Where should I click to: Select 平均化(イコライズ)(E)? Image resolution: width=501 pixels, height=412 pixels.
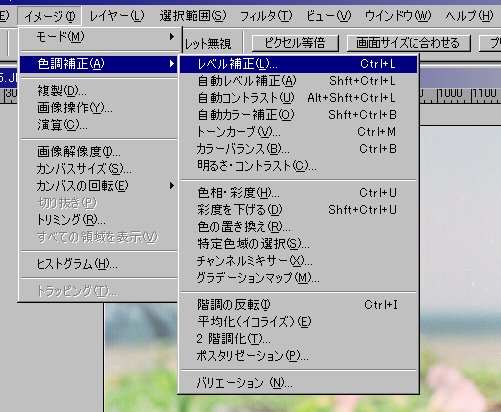[x=298, y=322]
